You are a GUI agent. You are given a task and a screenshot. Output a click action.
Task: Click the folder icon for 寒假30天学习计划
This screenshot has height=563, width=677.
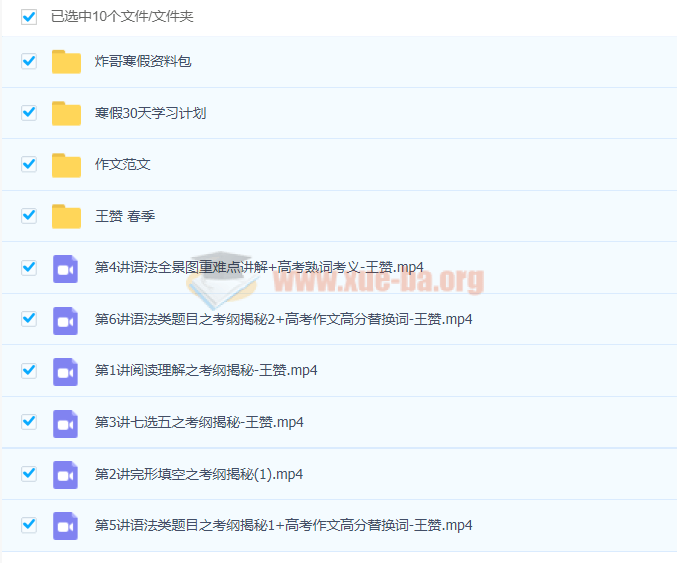66,113
